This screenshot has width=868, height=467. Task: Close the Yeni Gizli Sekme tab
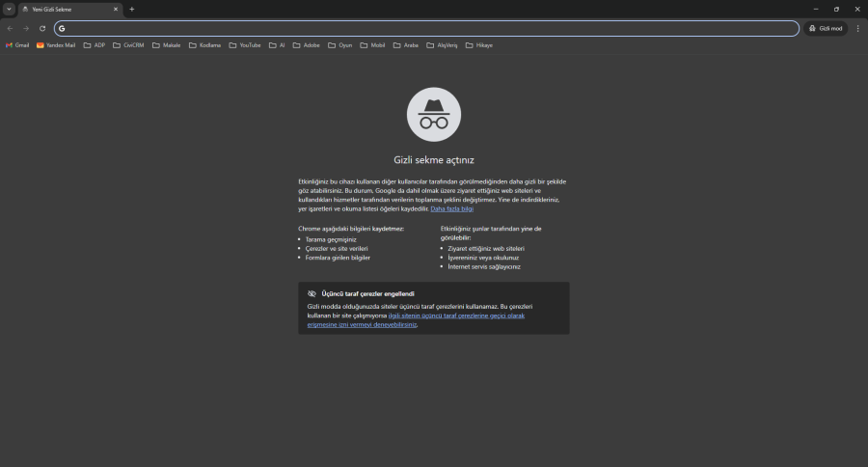[x=116, y=9]
